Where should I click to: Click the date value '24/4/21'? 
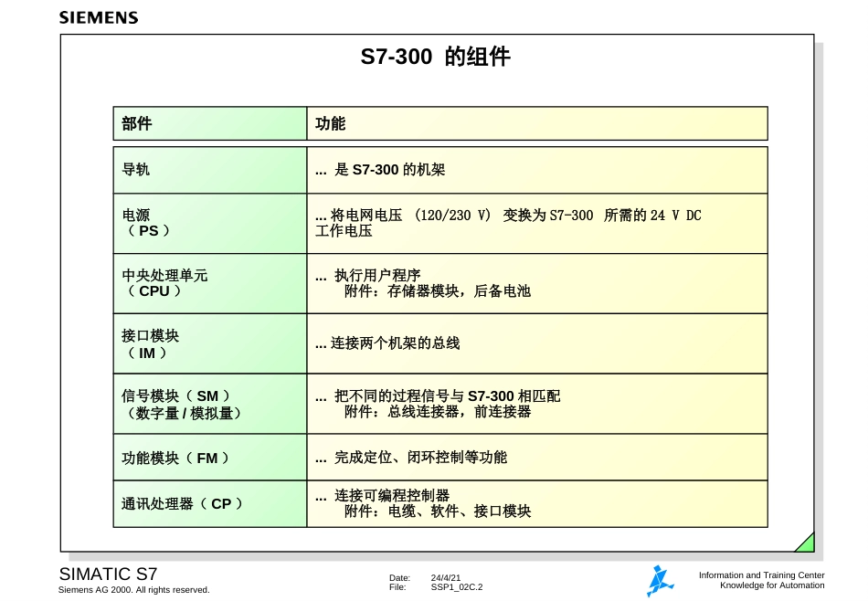pos(446,578)
